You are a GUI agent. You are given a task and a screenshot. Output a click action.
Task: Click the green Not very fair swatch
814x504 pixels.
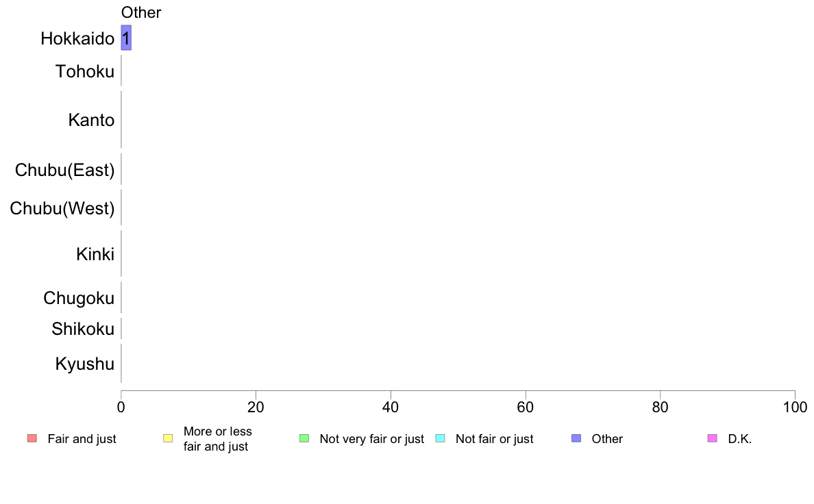pos(304,438)
